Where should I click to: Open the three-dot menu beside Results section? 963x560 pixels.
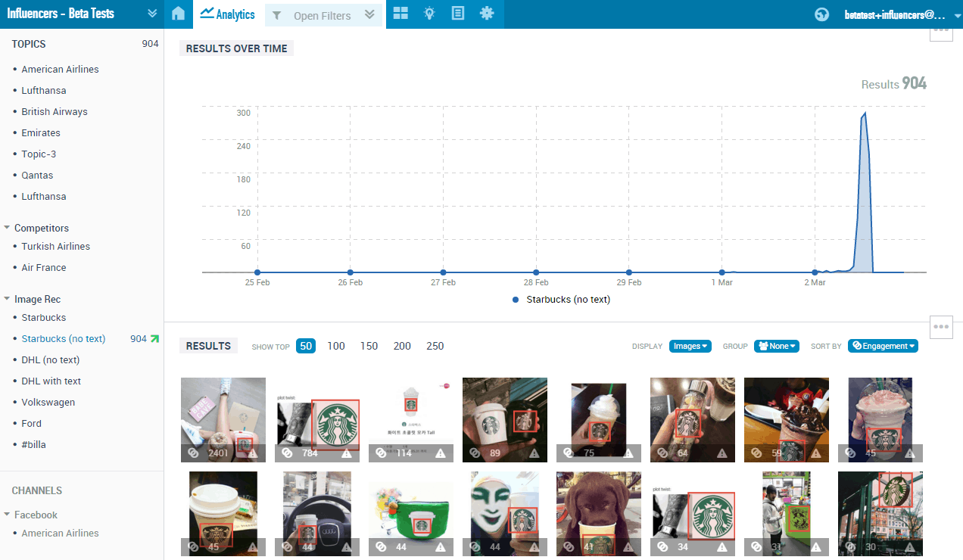click(941, 327)
